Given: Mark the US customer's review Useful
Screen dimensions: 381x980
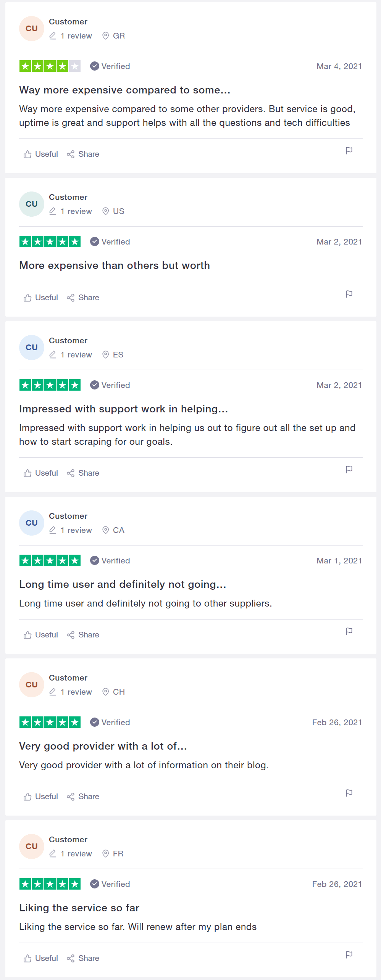Looking at the screenshot, I should 41,298.
